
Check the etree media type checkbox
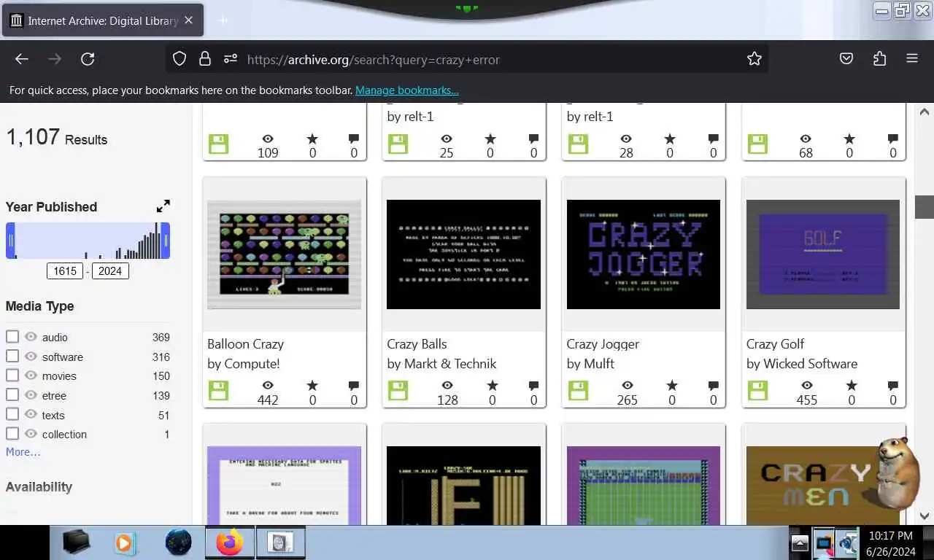click(x=12, y=394)
